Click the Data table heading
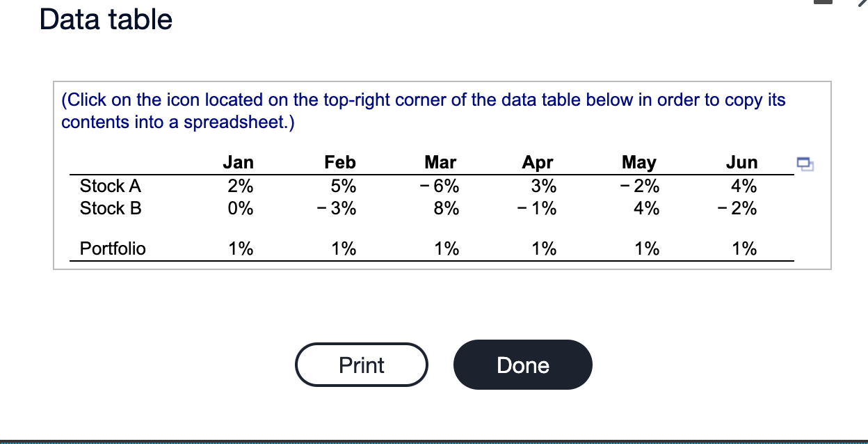The height and width of the screenshot is (444, 868). 104,19
